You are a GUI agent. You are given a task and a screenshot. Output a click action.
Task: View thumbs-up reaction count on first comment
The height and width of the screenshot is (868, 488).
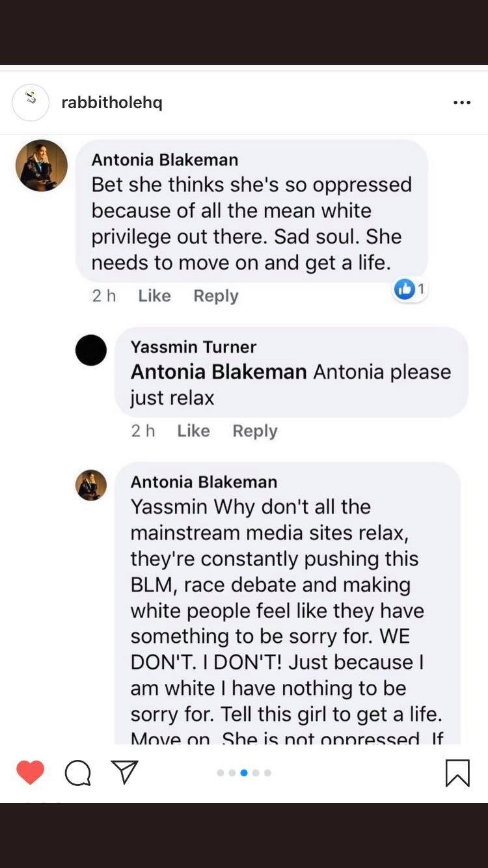click(x=410, y=290)
